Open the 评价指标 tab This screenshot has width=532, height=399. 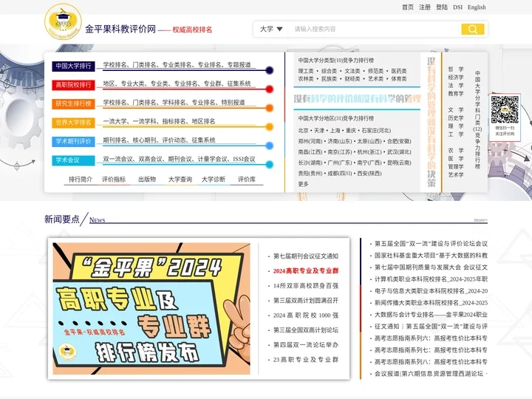tap(114, 179)
